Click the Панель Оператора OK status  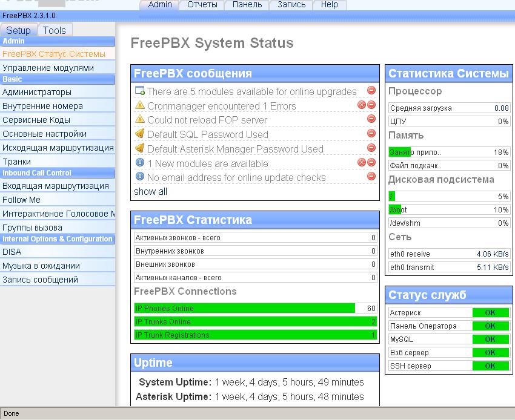point(490,326)
